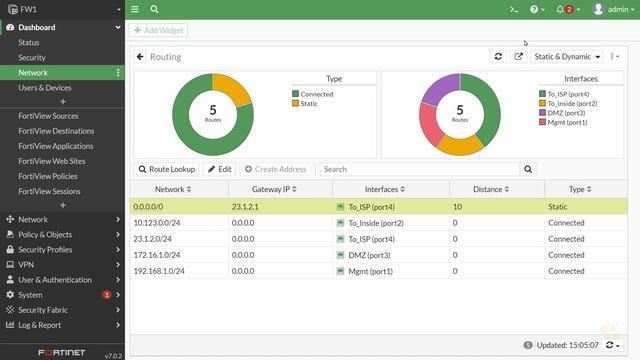The width and height of the screenshot is (640, 360).
Task: Click the DMZ (port3) interface icon in table
Action: (x=340, y=255)
